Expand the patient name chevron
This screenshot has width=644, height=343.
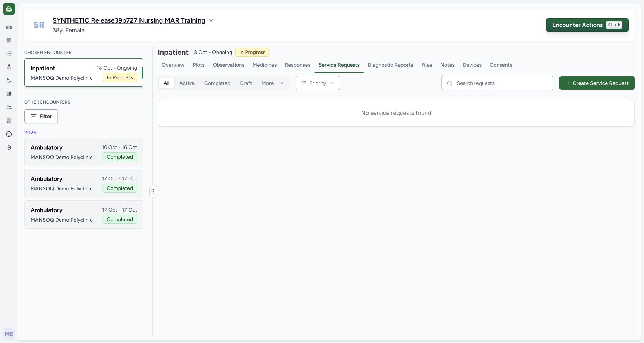point(211,20)
